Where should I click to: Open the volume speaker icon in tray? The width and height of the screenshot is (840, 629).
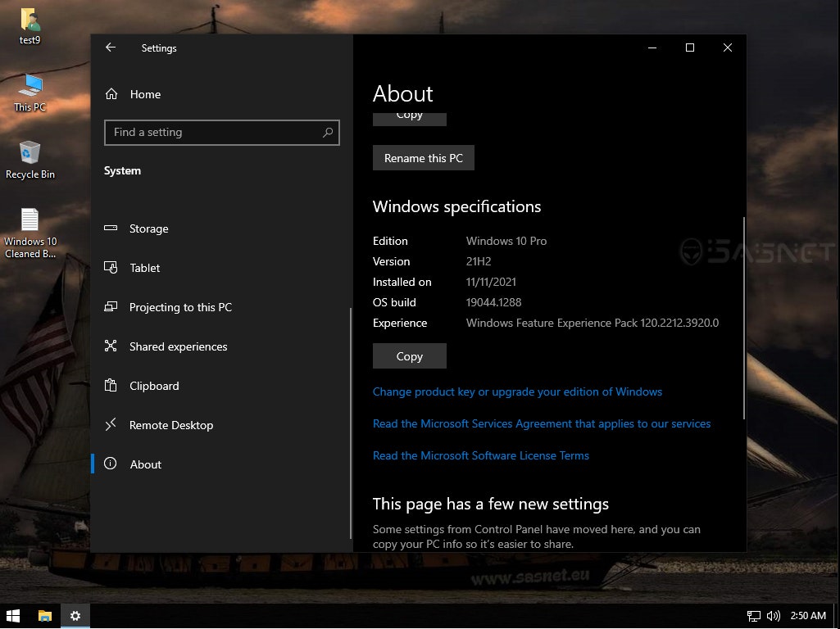click(773, 616)
